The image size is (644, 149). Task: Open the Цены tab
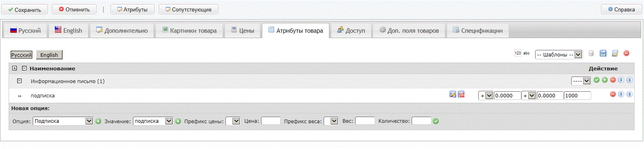243,30
